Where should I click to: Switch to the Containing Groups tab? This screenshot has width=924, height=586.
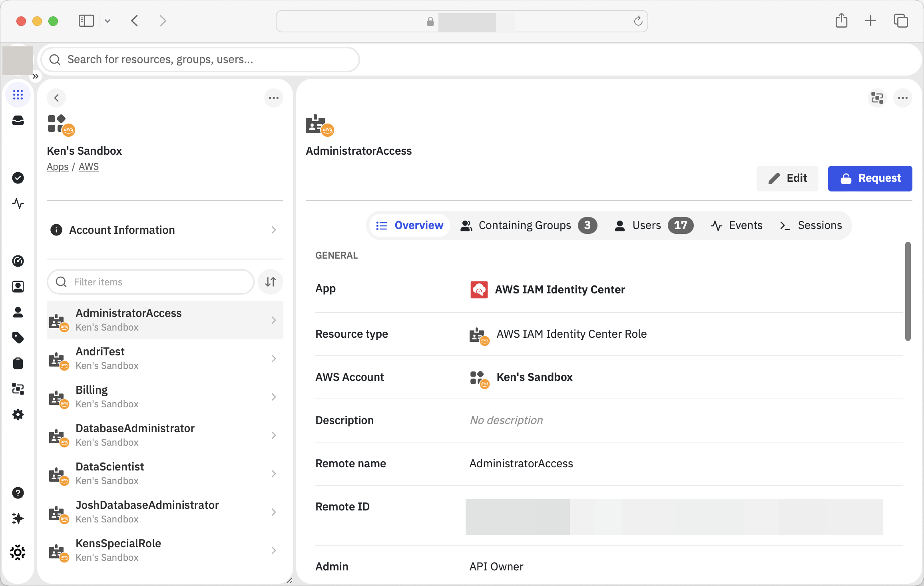pos(529,225)
